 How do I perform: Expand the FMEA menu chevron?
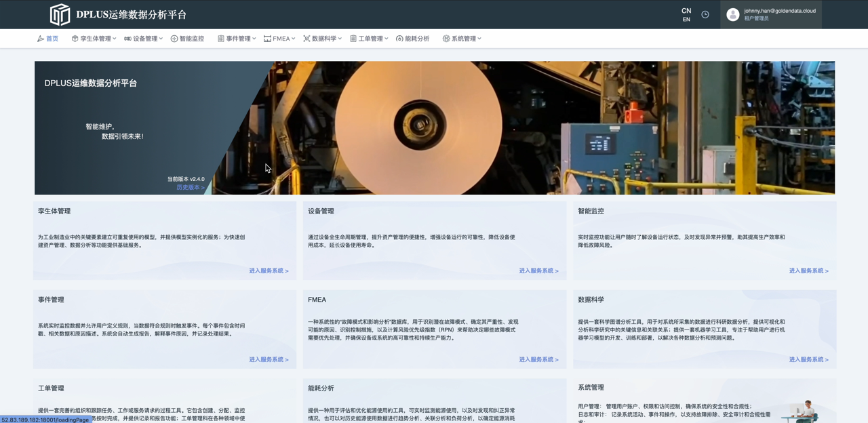click(x=294, y=39)
